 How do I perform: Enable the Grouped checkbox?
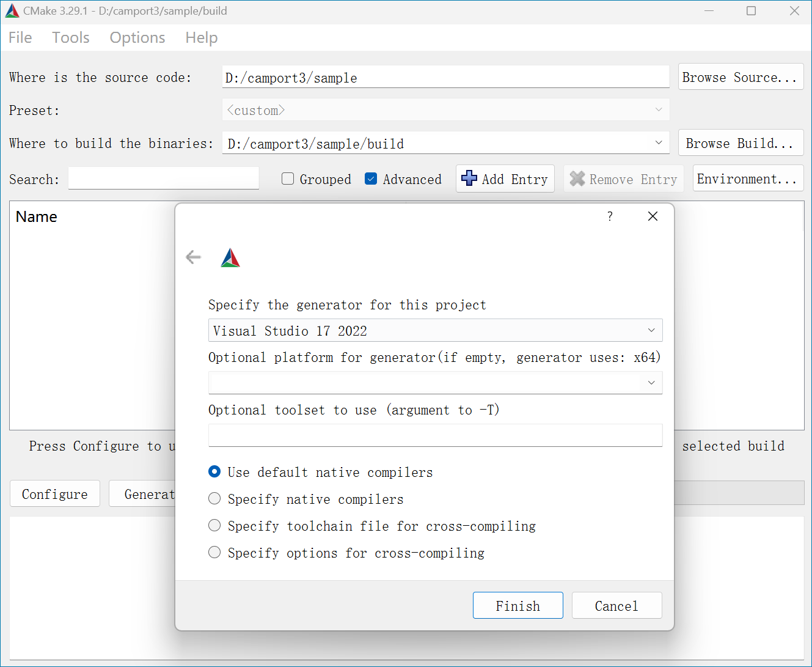pos(288,179)
